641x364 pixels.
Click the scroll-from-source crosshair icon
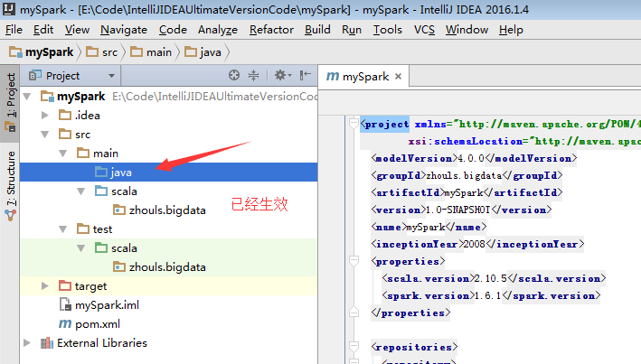click(x=234, y=75)
